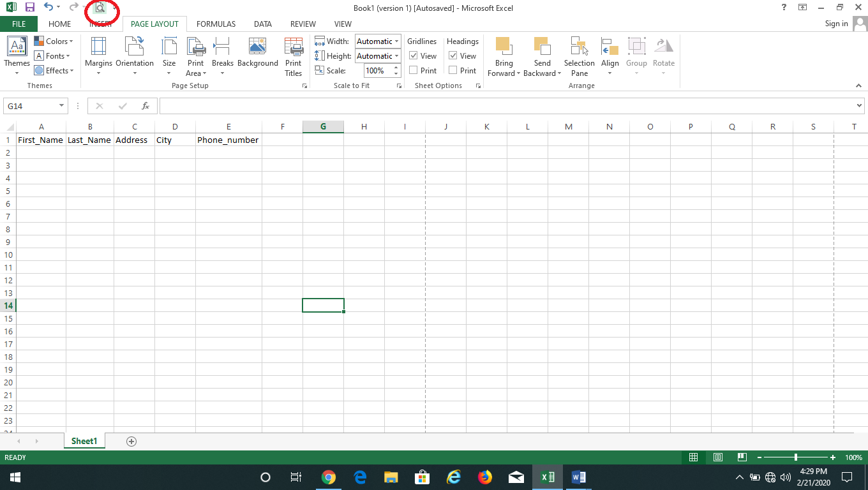Add a new sheet
This screenshot has height=490, width=868.
pos(131,441)
